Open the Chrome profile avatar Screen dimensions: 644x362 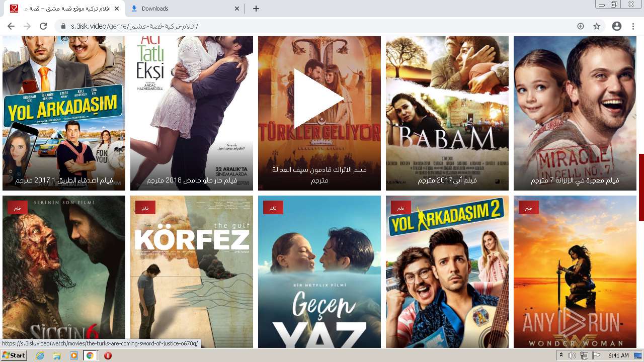pyautogui.click(x=617, y=26)
